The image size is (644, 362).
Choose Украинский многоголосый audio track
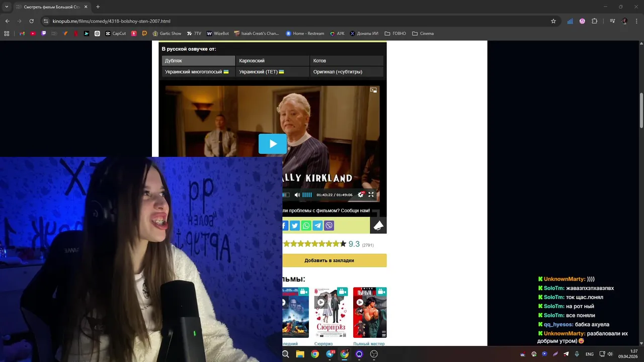pyautogui.click(x=198, y=72)
